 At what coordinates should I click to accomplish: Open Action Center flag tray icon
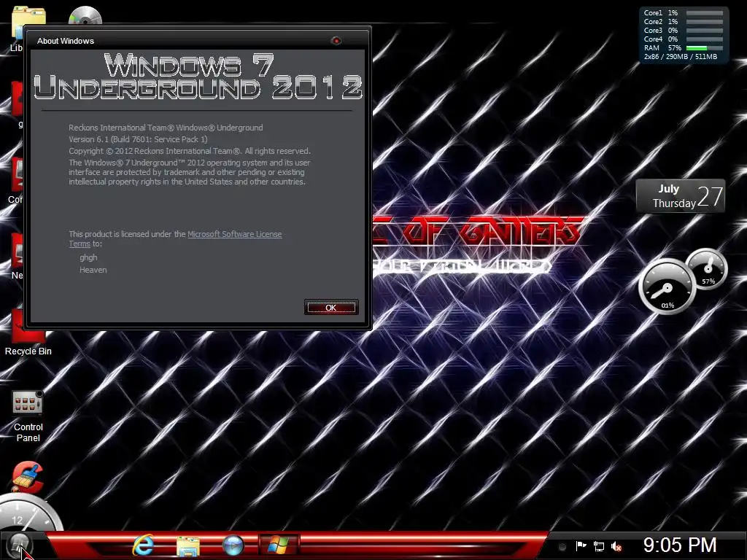click(581, 546)
